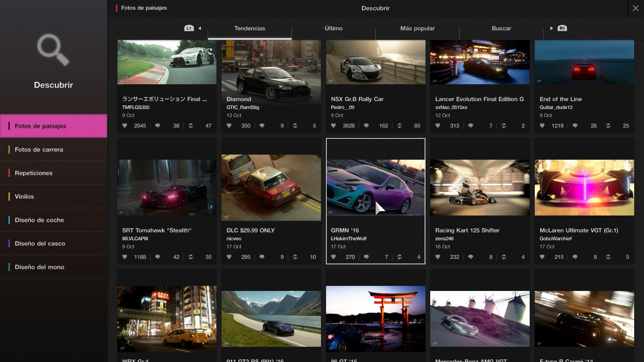Repost the Racing Kart 125 Shifter photo
The image size is (644, 362).
[x=504, y=257]
